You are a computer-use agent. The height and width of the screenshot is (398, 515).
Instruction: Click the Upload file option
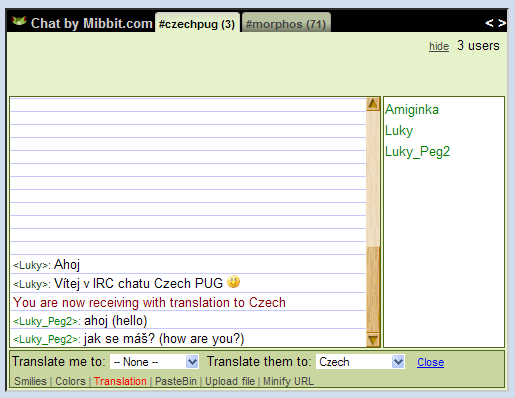pos(230,381)
